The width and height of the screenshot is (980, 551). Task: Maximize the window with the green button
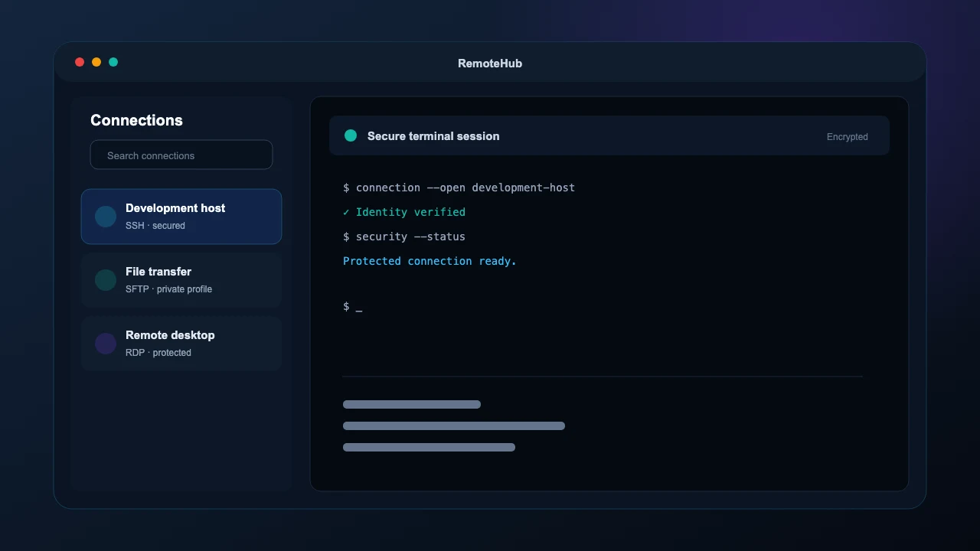pos(113,62)
